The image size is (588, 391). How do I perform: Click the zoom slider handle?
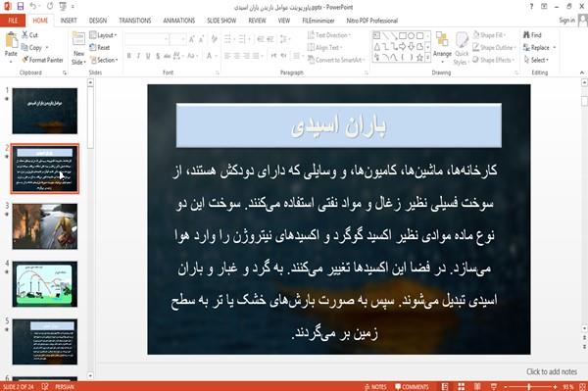(529, 386)
